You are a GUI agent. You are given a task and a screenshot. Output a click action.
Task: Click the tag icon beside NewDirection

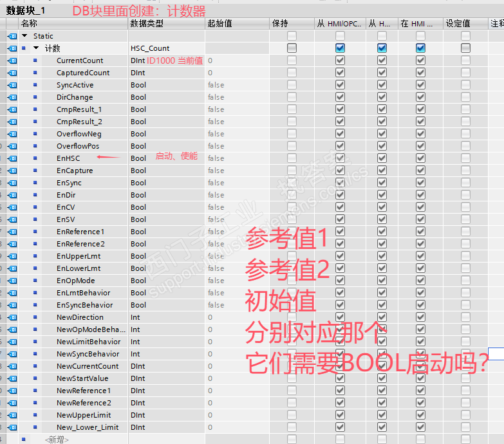12,317
